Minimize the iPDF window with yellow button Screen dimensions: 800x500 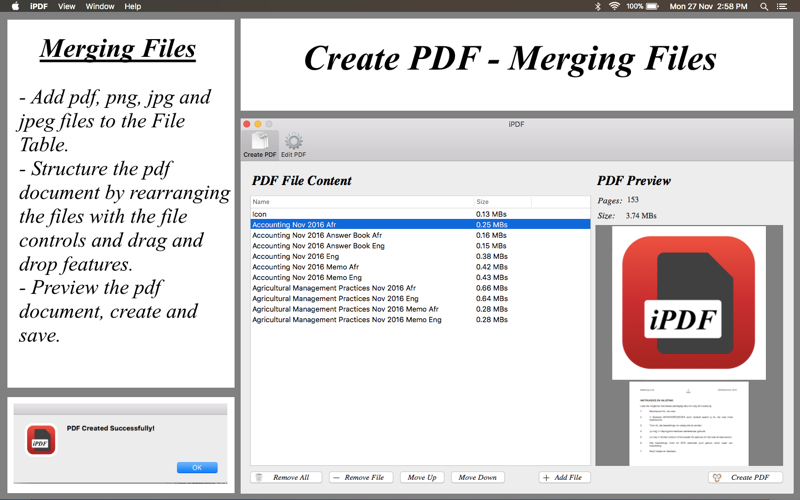coord(258,124)
